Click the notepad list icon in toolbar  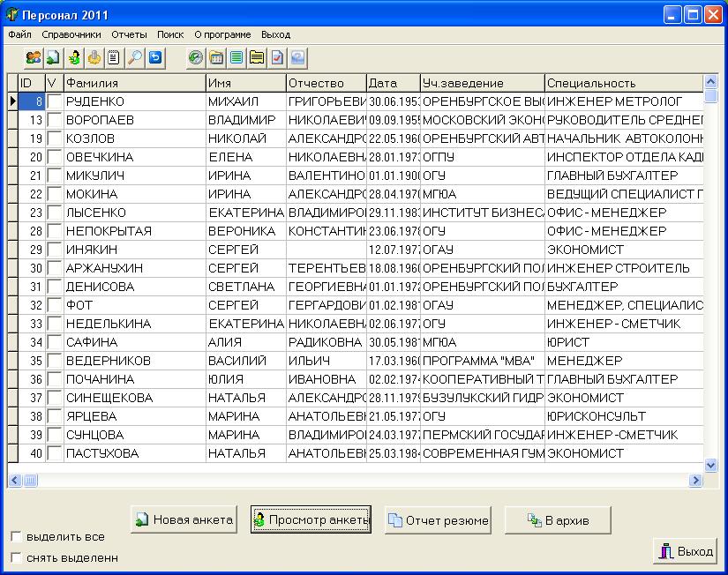coord(114,58)
